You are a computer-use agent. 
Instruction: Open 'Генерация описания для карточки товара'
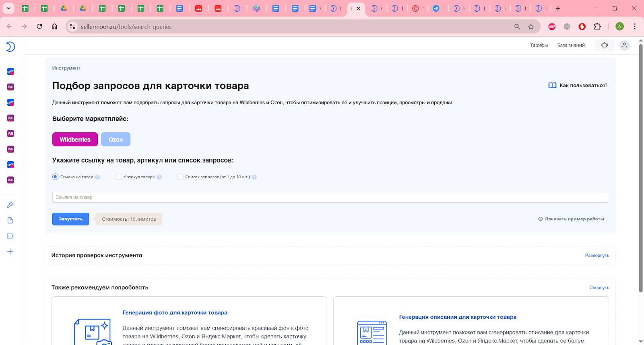(x=458, y=317)
